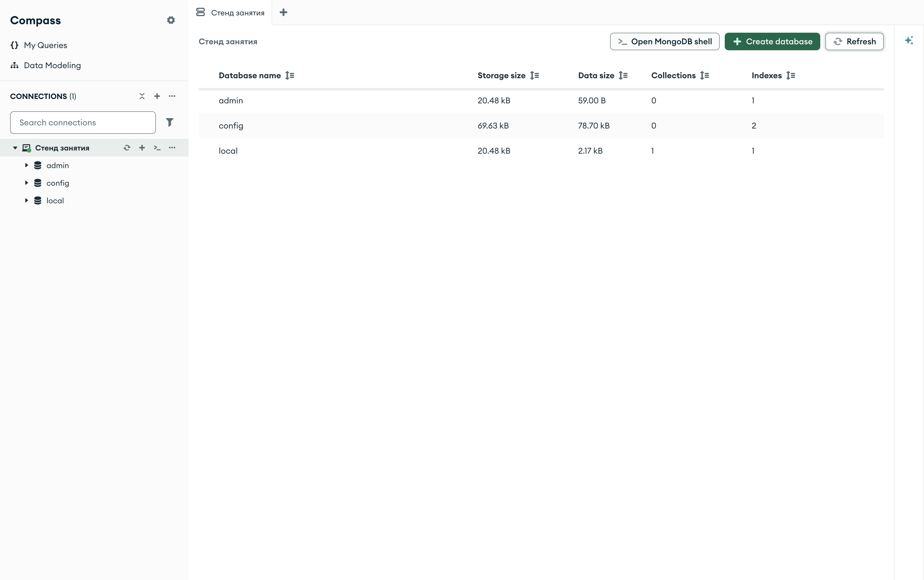Click local data size 2.17 kB
Image resolution: width=924 pixels, height=580 pixels.
590,151
